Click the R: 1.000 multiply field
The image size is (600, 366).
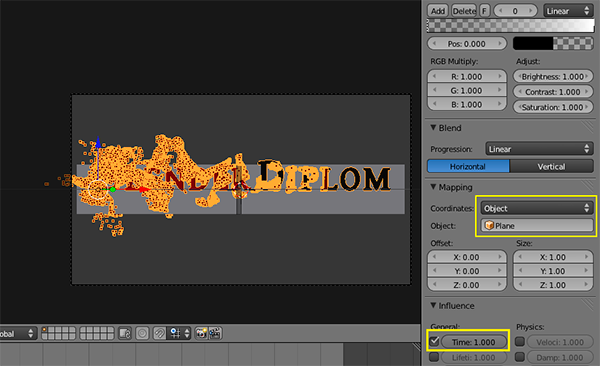[467, 76]
